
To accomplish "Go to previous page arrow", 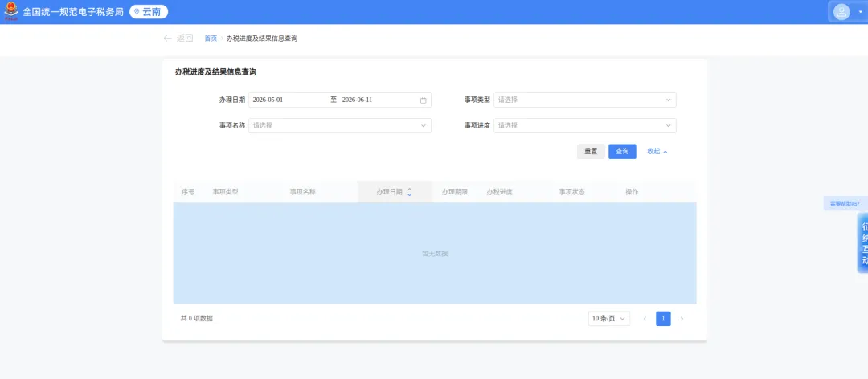I will [x=645, y=319].
